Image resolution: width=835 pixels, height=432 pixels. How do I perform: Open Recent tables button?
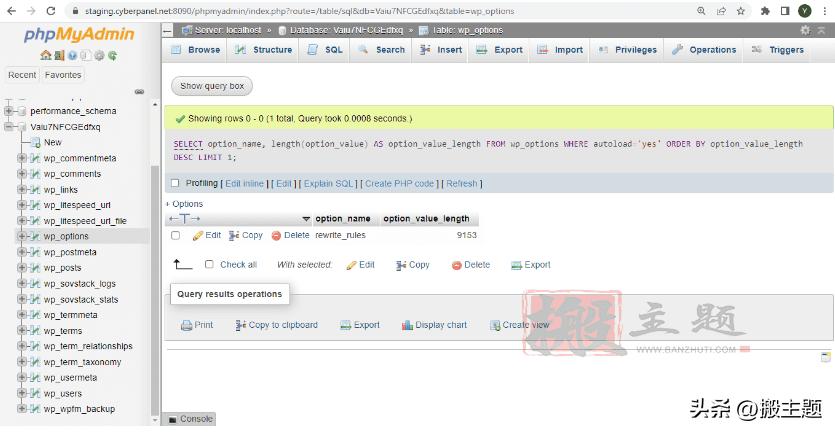[x=22, y=75]
